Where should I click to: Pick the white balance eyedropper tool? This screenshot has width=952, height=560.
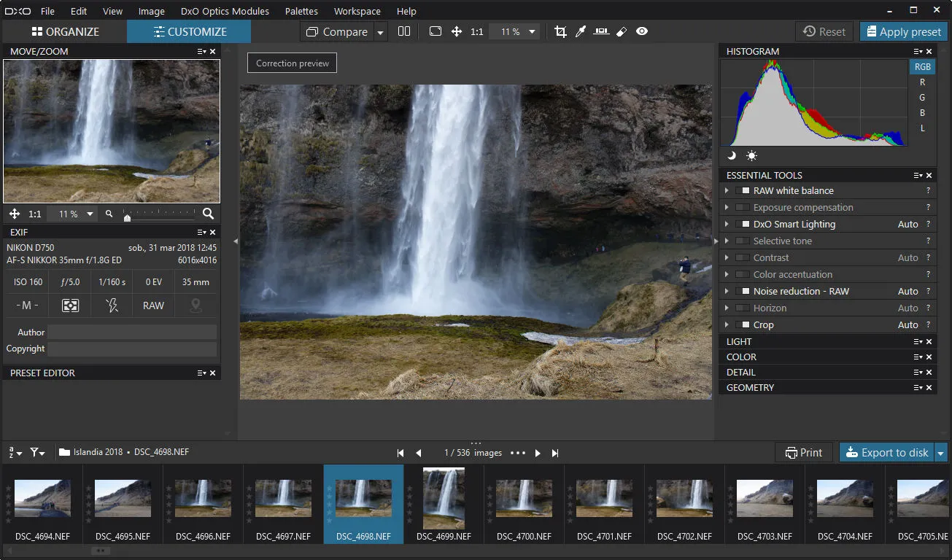[x=581, y=31]
